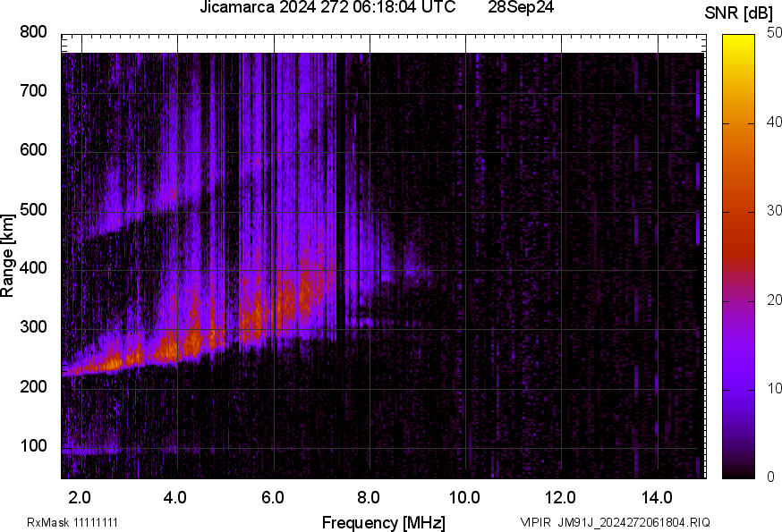Click the RxMask 11111111 label
Image resolution: width=782 pixels, height=532 pixels.
coord(72,522)
